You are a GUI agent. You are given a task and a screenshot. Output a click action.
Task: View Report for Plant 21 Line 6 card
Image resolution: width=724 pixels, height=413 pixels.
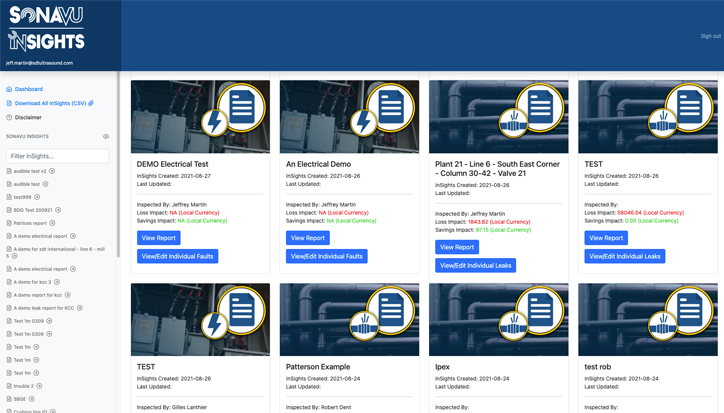[457, 247]
